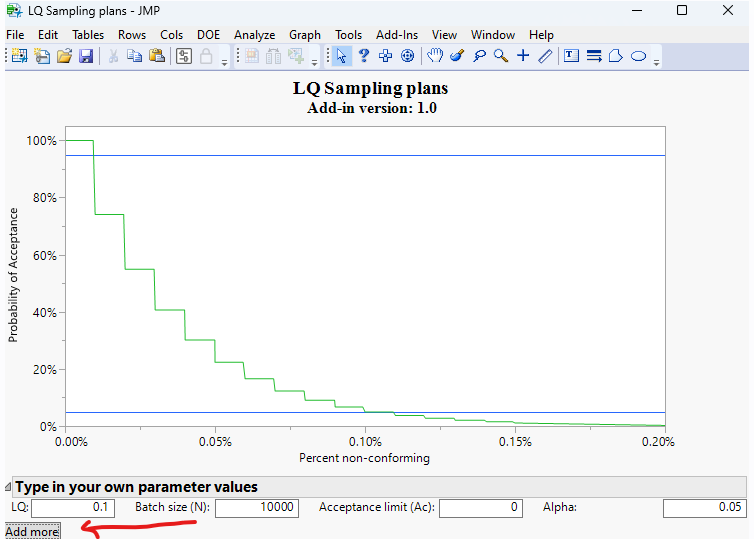The width and height of the screenshot is (754, 539).
Task: Click the 'LQ Sampling plans' report title
Action: [370, 88]
